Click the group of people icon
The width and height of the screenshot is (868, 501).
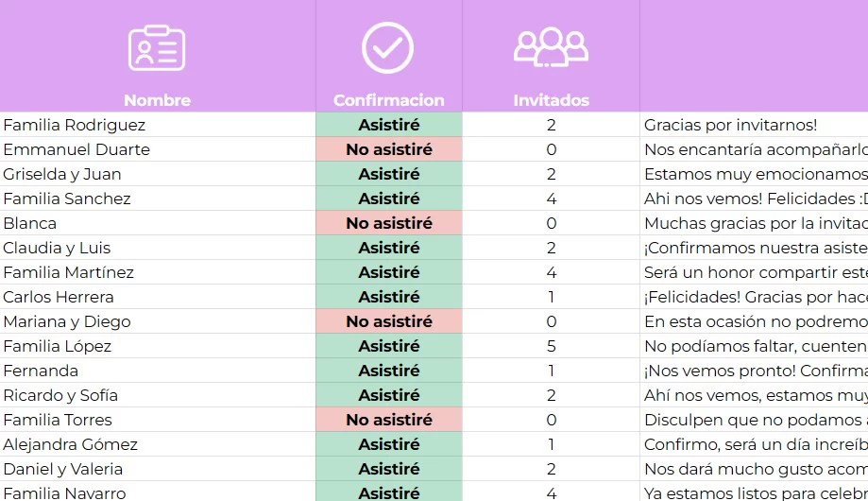(551, 47)
